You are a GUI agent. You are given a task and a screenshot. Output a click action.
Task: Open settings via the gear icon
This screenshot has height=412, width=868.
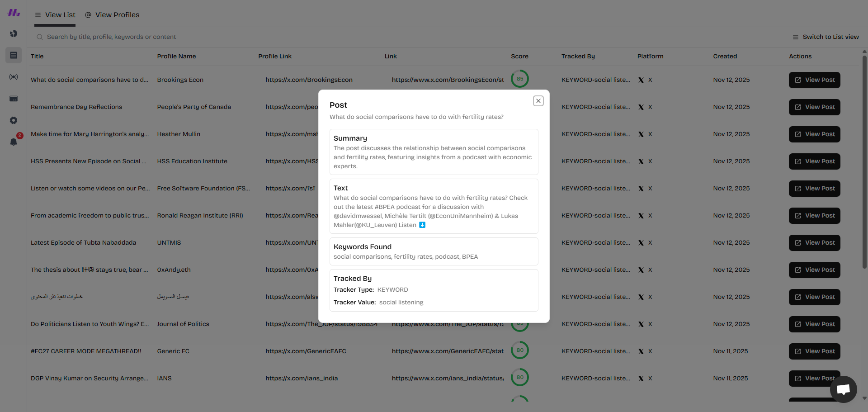14,120
